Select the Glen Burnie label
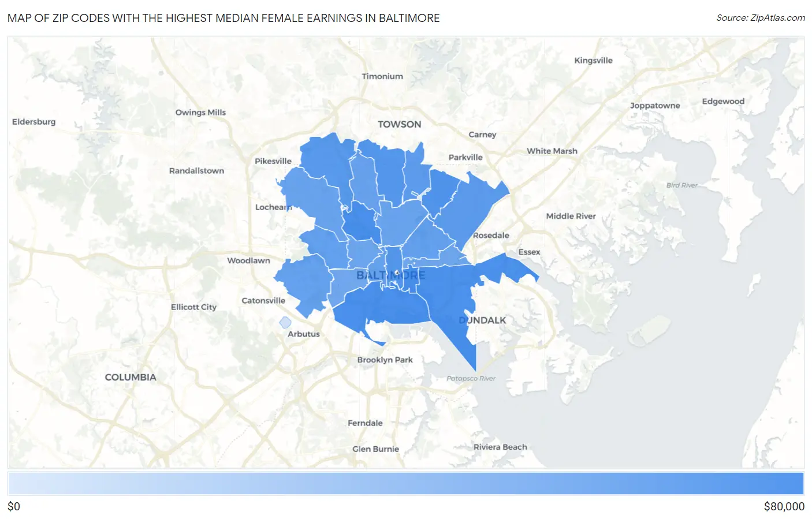The height and width of the screenshot is (519, 812). coord(375,449)
